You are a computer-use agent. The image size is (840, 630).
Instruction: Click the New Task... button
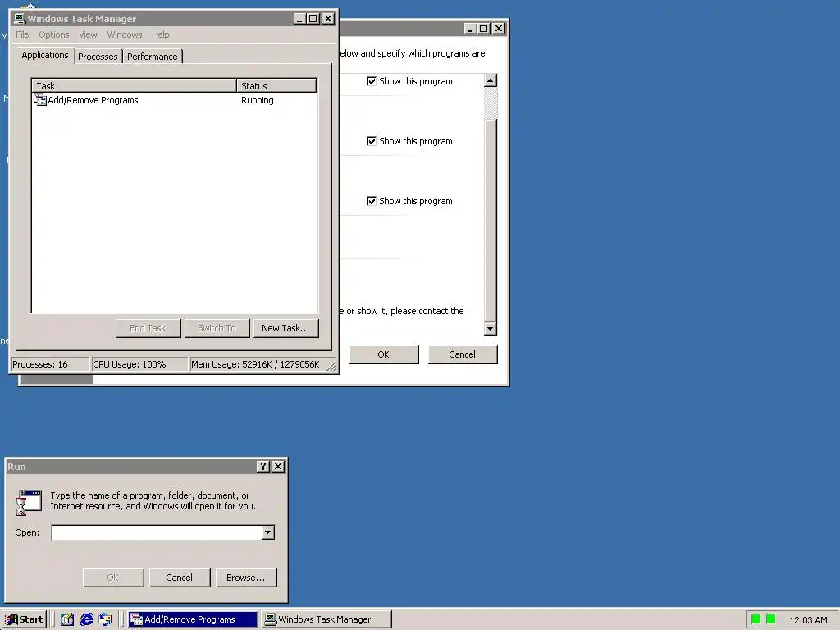coord(285,328)
